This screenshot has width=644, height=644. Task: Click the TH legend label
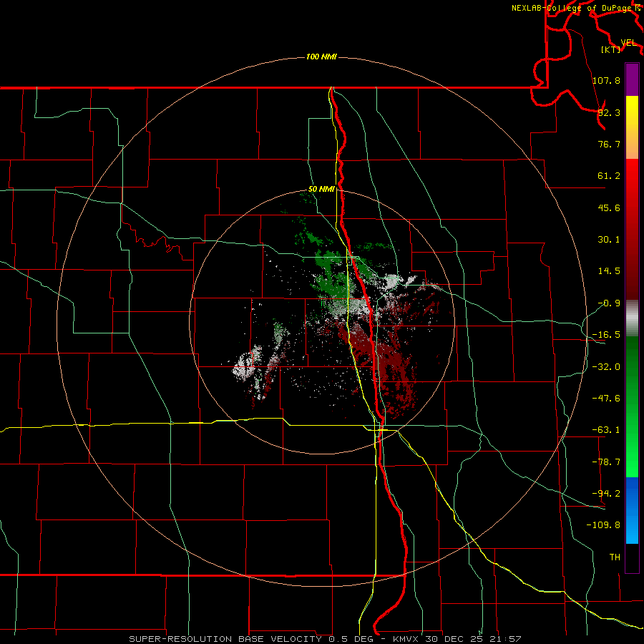pos(615,557)
